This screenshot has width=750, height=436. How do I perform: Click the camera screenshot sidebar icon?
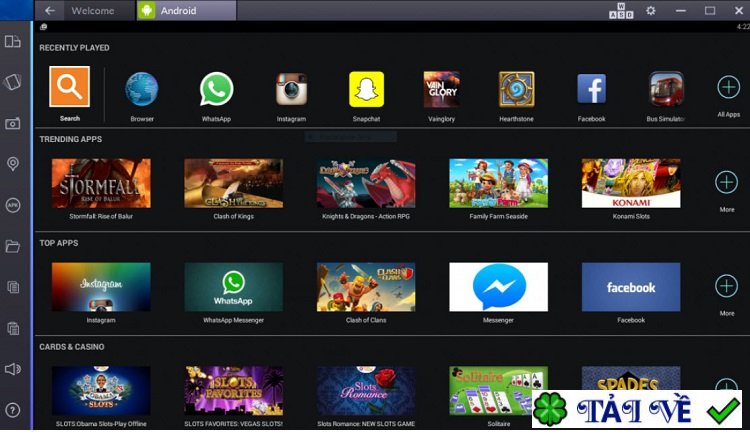point(12,123)
